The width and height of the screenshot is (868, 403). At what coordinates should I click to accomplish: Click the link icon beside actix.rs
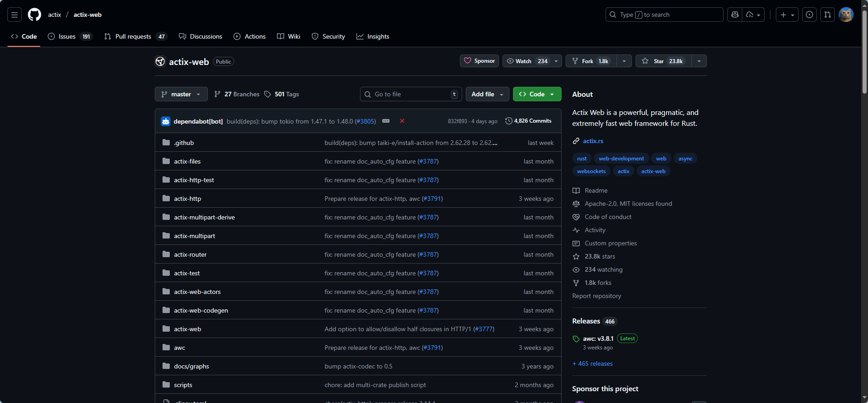(576, 141)
